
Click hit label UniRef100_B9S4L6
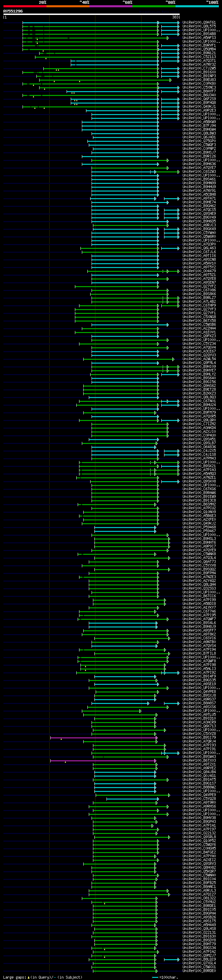pyautogui.click(x=199, y=623)
